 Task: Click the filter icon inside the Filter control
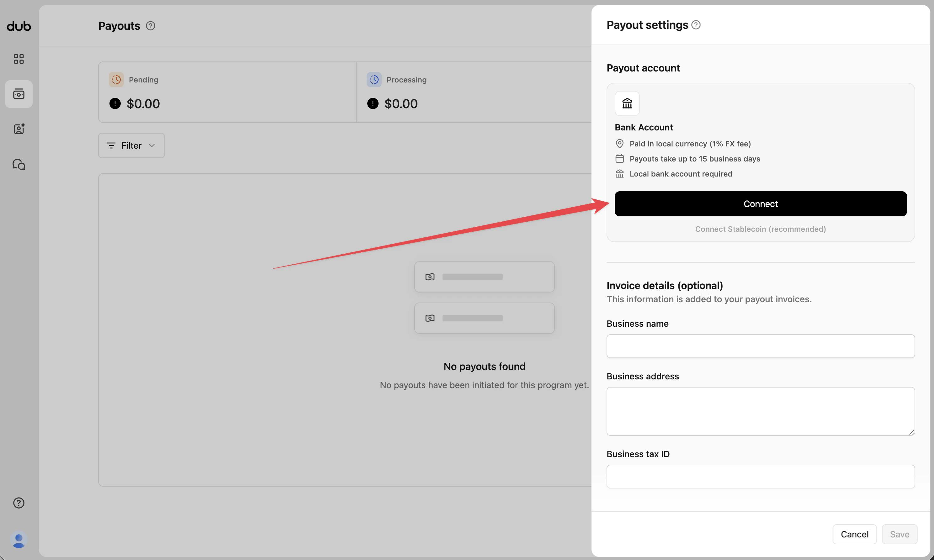(111, 145)
